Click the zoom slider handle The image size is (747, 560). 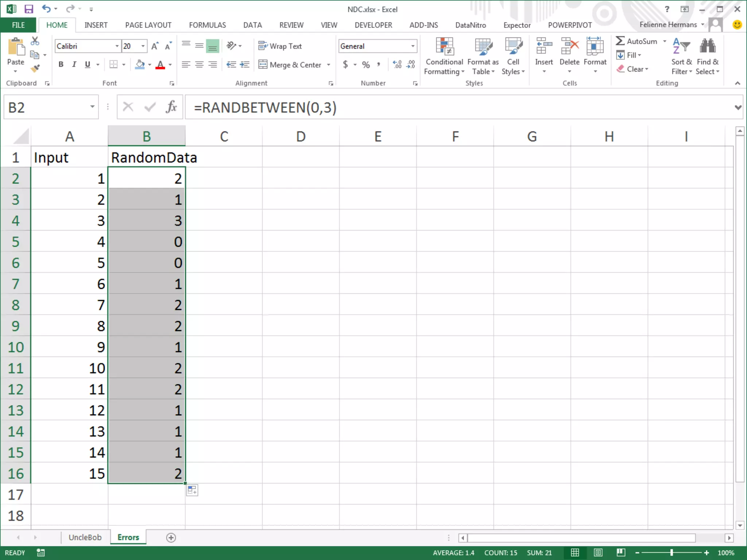tap(671, 553)
